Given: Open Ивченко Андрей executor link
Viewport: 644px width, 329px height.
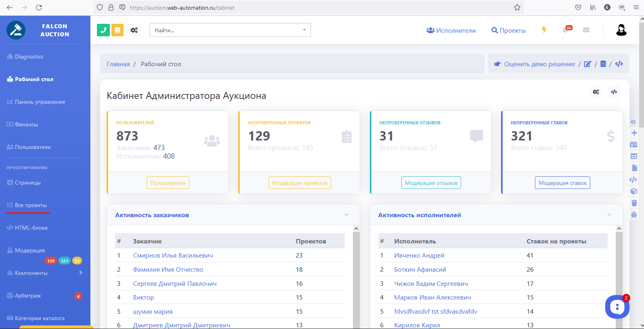Looking at the screenshot, I should tap(419, 256).
